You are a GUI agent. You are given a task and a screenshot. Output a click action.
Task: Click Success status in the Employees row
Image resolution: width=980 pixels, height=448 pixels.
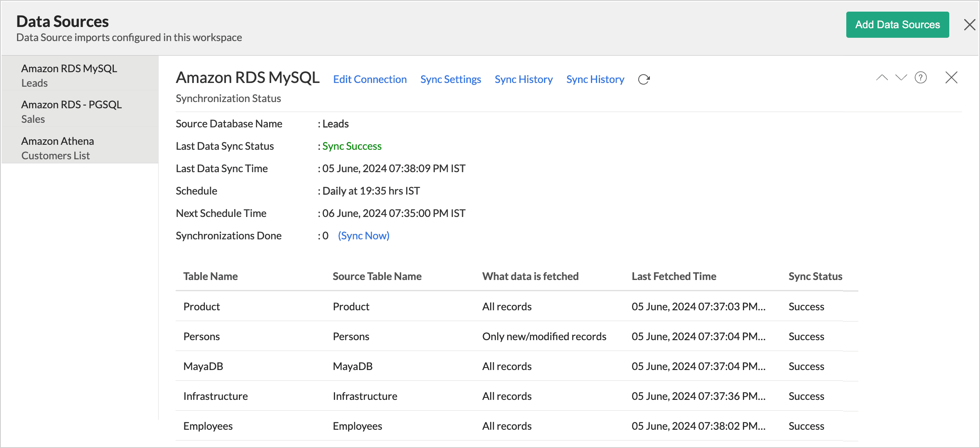806,426
